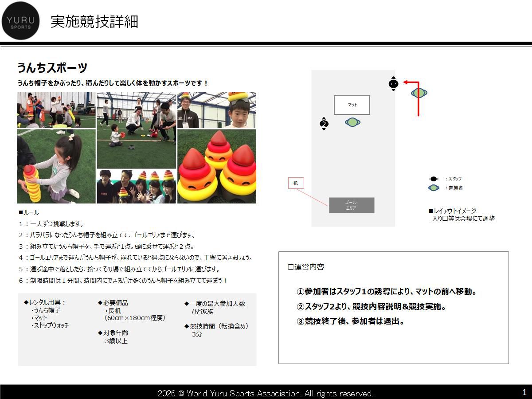Viewport: 532px width, 399px height.
Task: Click the YURU SPORTS round logo
Action: coord(20,21)
